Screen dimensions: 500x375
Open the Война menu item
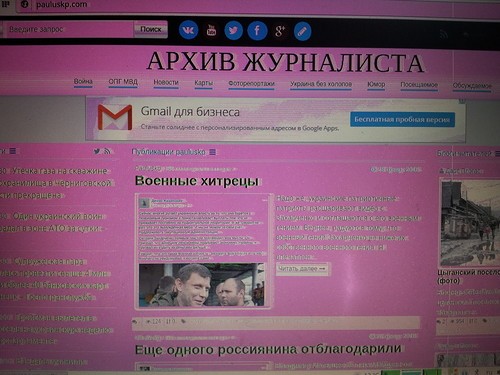(x=83, y=82)
